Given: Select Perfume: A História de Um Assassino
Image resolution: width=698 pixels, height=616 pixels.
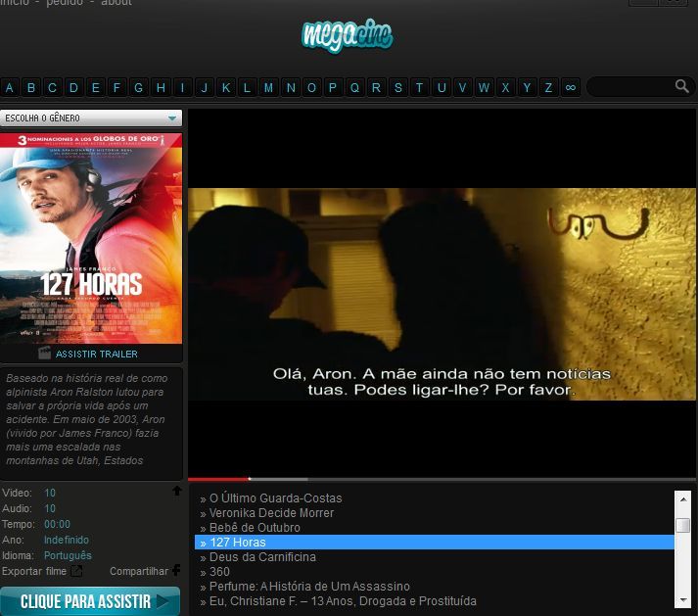Looking at the screenshot, I should coord(309,587).
